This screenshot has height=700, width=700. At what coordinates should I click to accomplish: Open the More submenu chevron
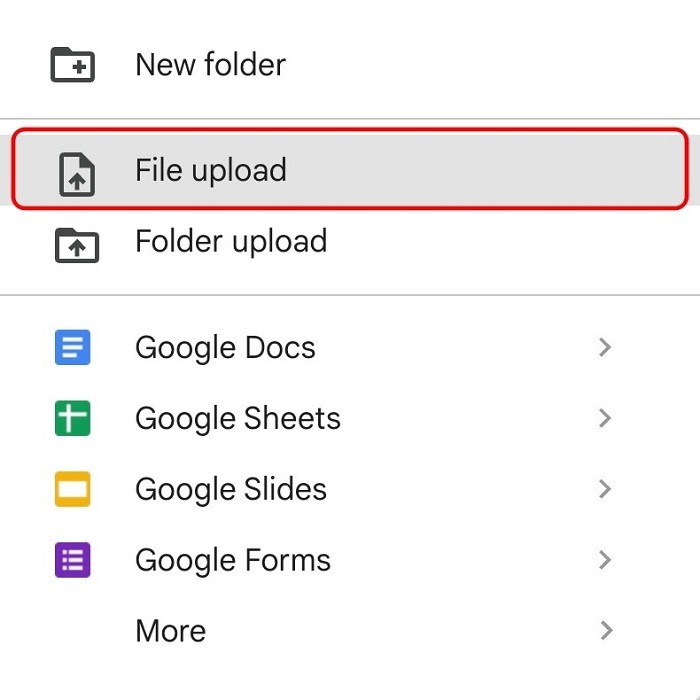click(x=604, y=631)
